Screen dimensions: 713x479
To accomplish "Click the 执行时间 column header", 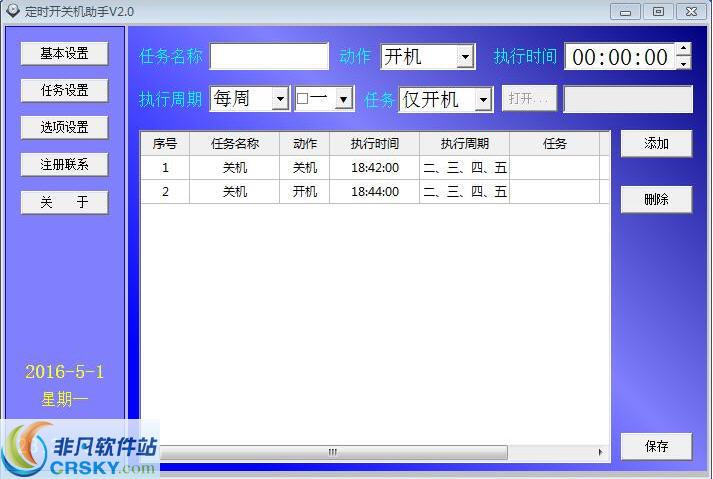I will tap(375, 144).
